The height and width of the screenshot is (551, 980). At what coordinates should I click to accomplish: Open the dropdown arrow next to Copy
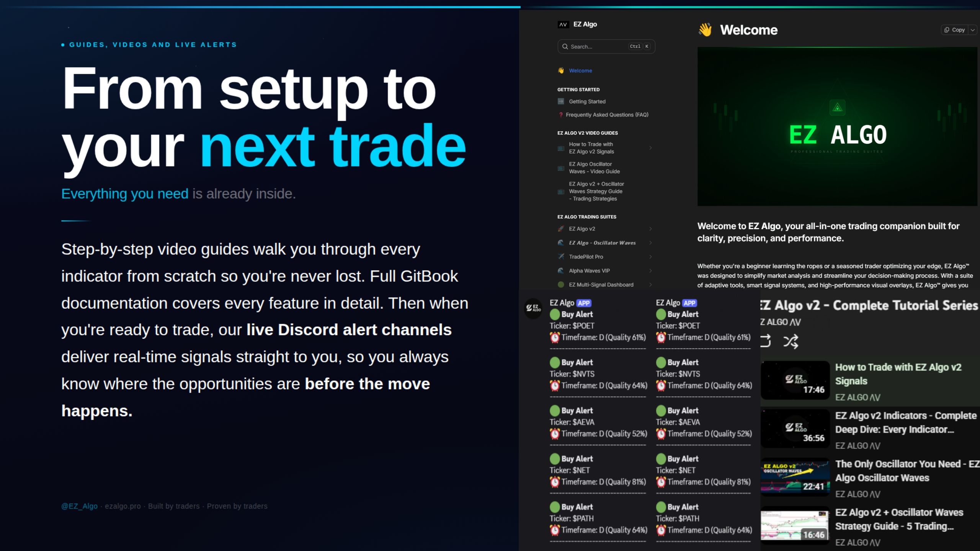click(973, 30)
